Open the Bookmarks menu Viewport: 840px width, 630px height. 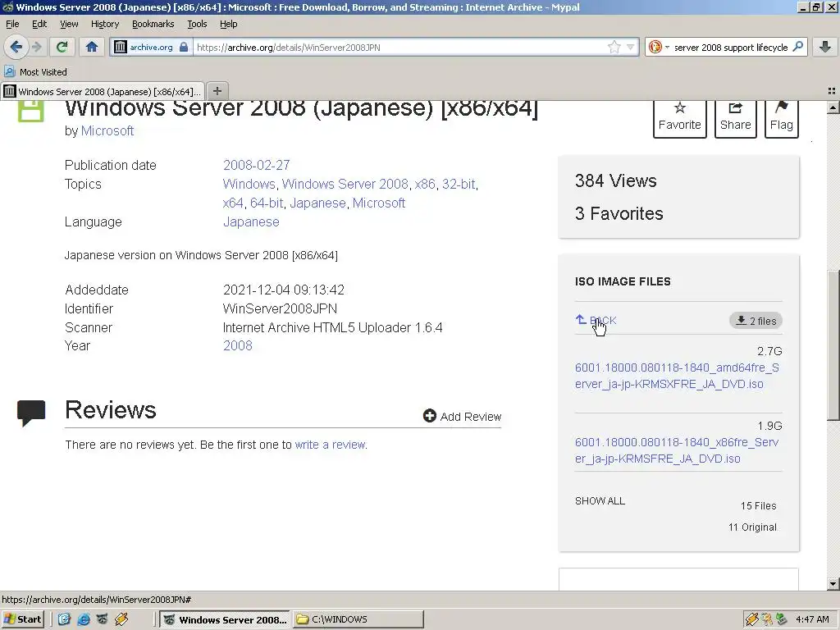click(x=153, y=24)
